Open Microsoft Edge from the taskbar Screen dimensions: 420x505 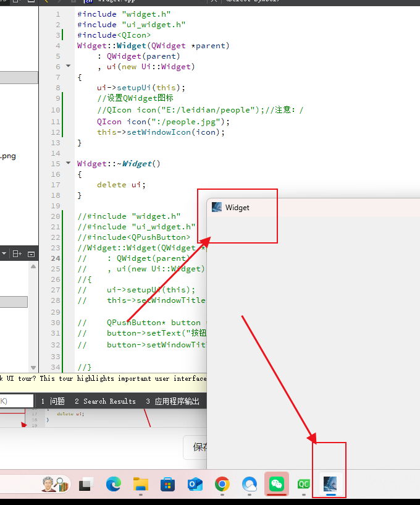tap(114, 484)
